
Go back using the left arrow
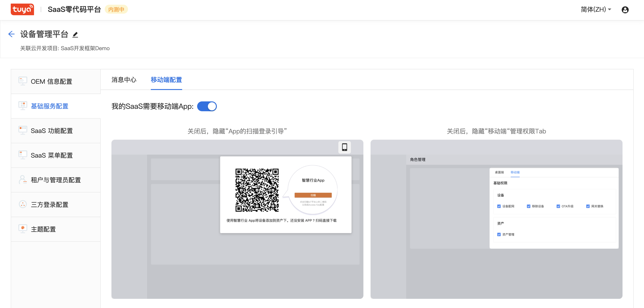click(11, 34)
